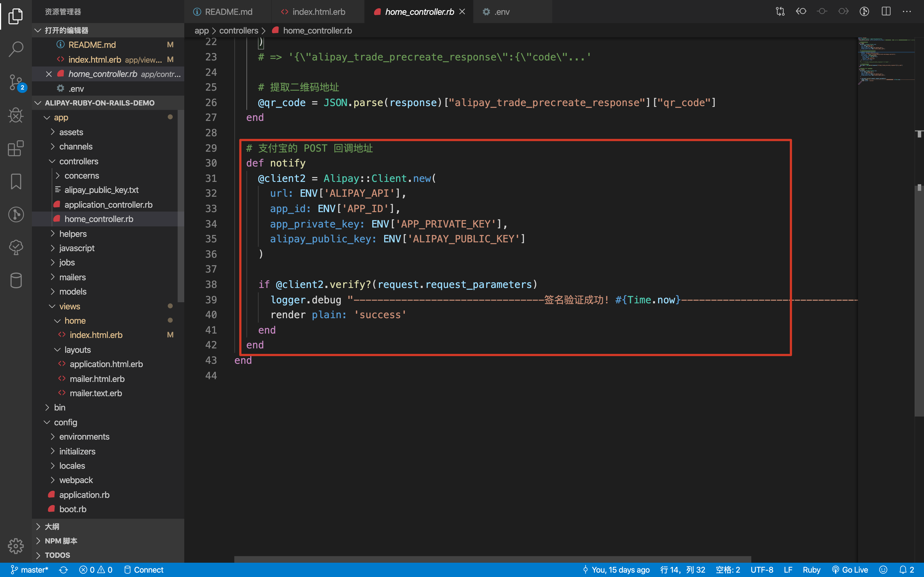Image resolution: width=924 pixels, height=577 pixels.
Task: Open the Extensions view
Action: (x=16, y=148)
